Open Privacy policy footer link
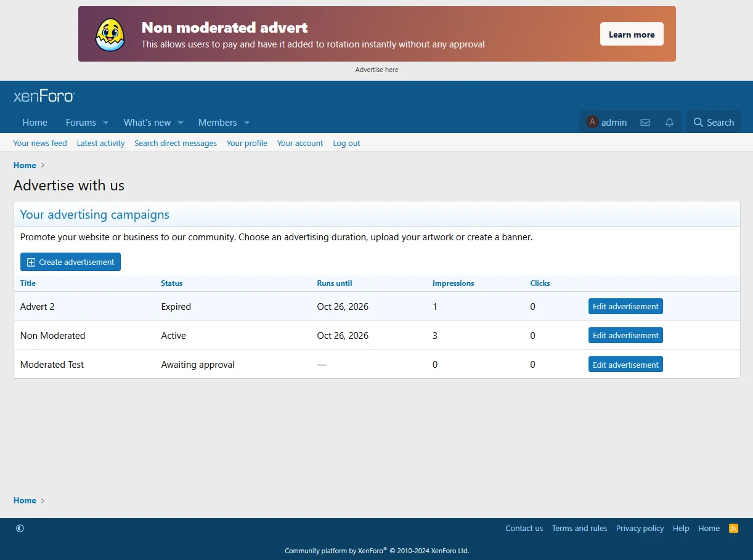 tap(640, 528)
